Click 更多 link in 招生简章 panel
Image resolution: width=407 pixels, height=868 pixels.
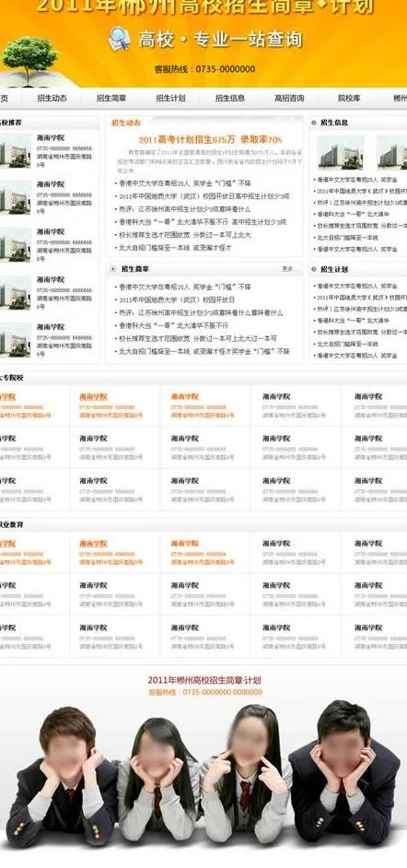coord(287,269)
